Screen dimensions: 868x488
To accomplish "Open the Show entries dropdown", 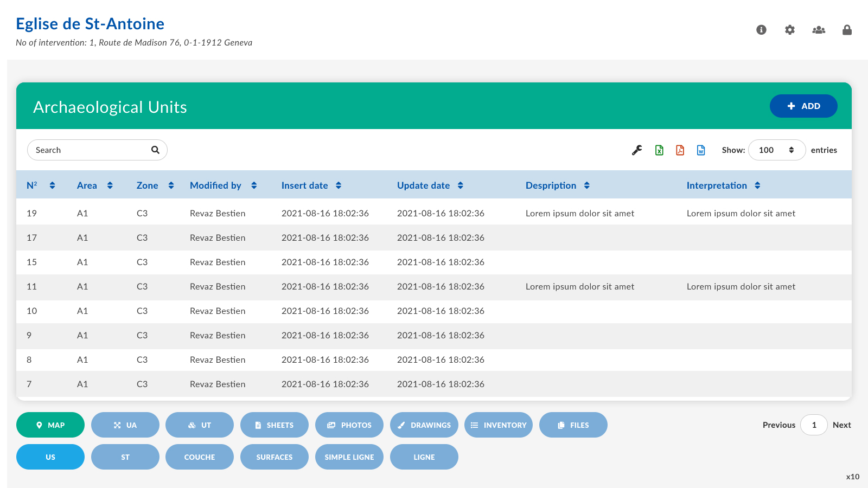I will click(x=776, y=150).
